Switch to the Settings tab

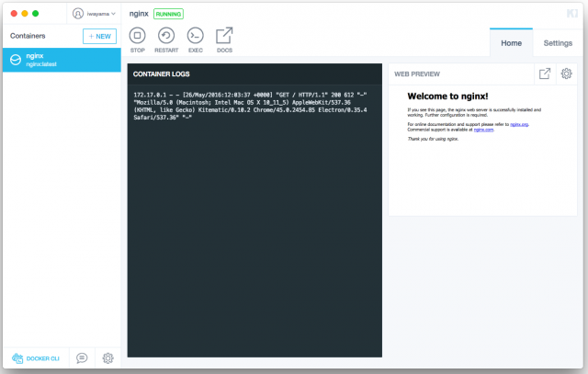coord(558,43)
